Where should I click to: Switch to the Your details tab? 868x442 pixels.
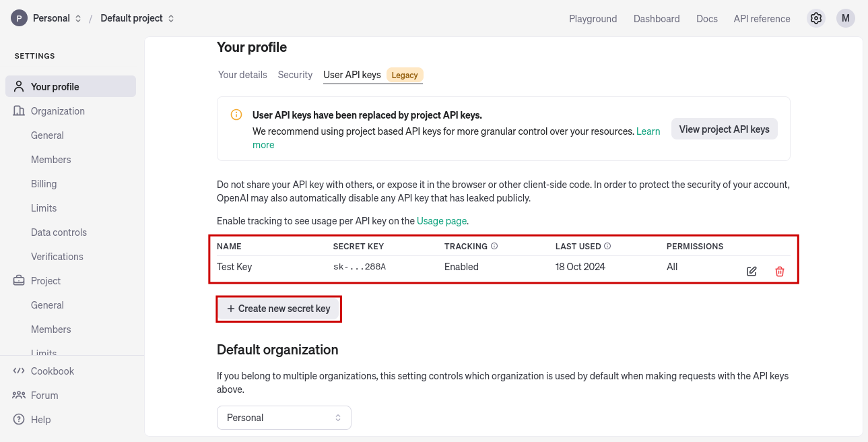(242, 75)
